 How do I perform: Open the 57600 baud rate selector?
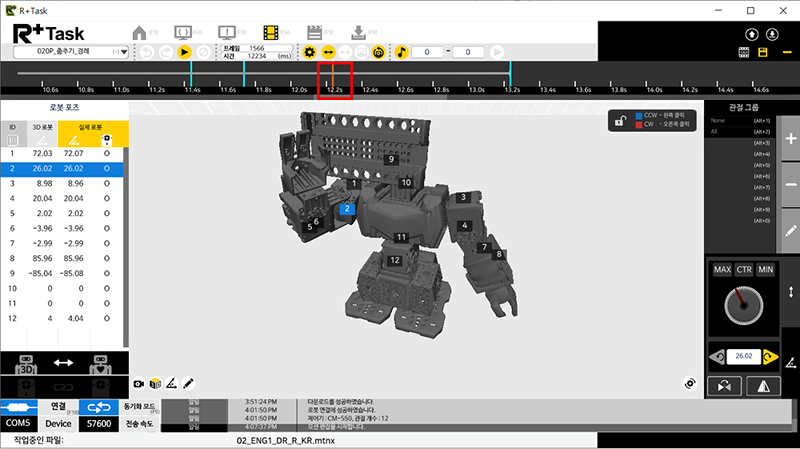point(99,425)
